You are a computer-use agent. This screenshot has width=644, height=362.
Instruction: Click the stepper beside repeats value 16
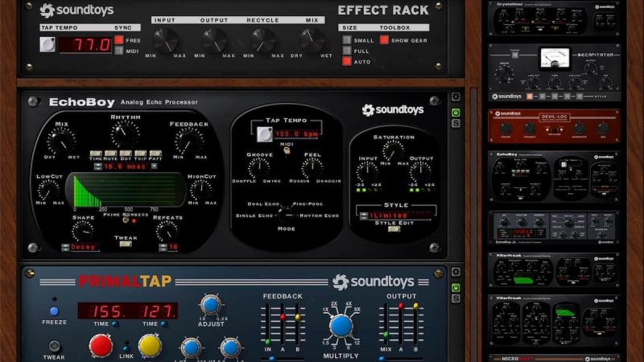point(163,247)
